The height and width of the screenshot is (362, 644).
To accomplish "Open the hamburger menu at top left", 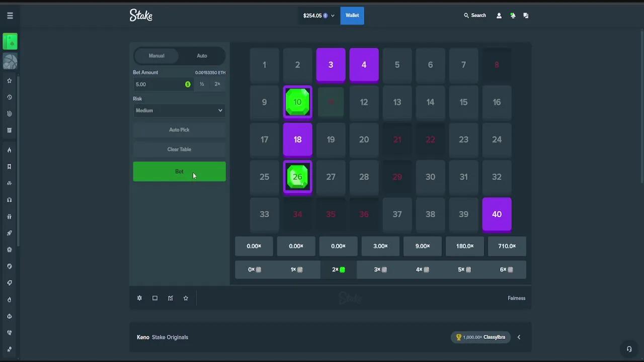I will click(x=10, y=16).
